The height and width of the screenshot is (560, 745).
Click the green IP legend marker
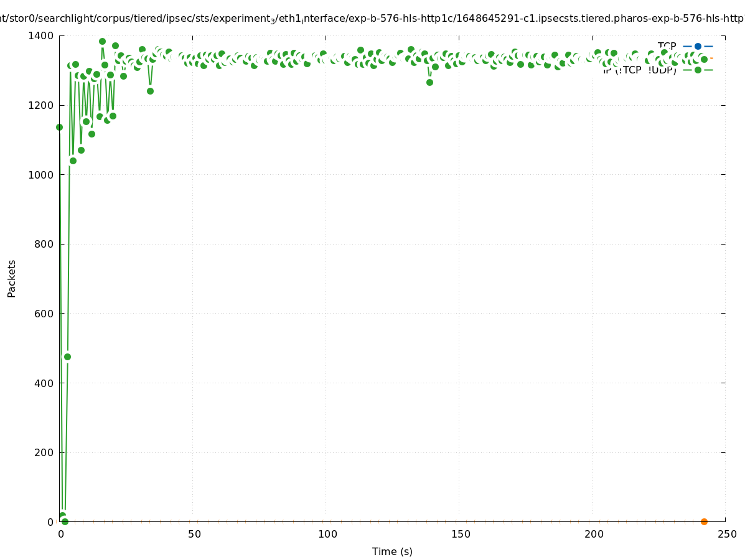click(698, 70)
